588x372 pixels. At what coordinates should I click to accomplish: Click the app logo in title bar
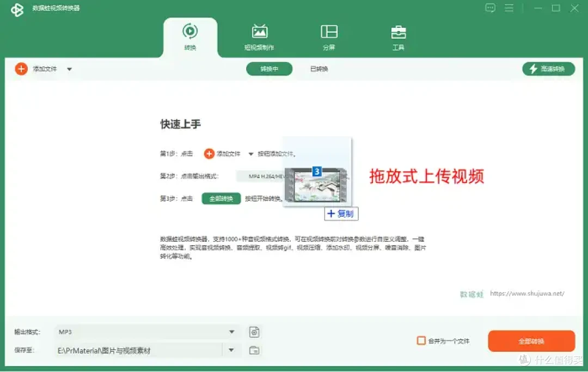[x=17, y=9]
